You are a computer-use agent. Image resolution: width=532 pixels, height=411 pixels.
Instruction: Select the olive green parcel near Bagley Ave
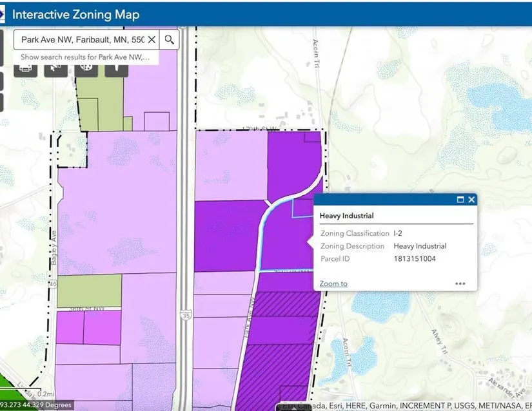click(x=89, y=291)
